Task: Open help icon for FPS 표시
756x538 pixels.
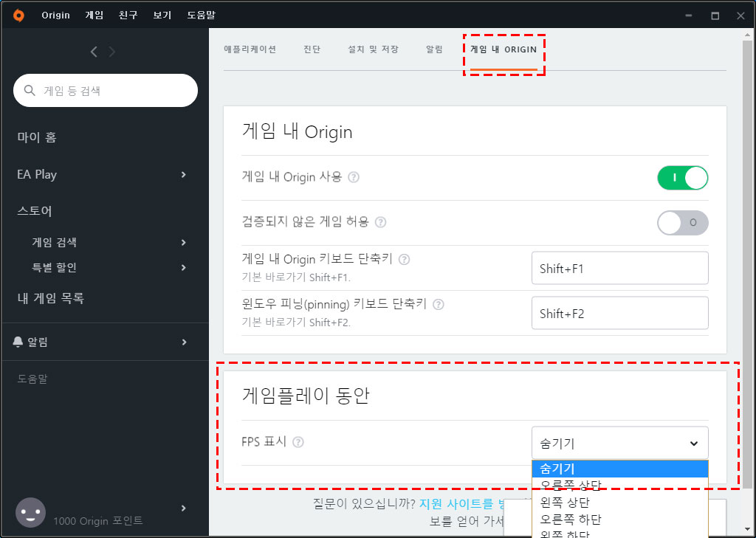Action: point(298,442)
